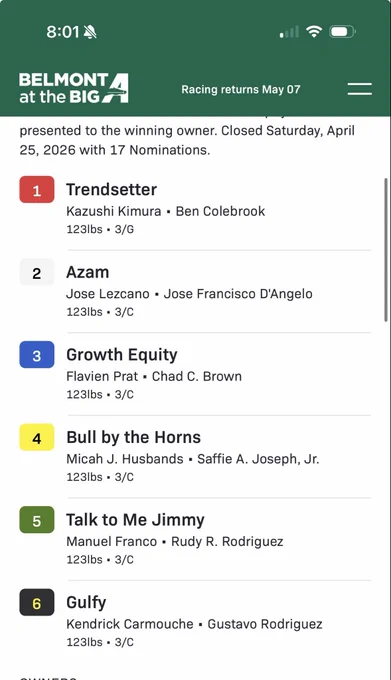Select the white number 2 saddlecloth badge

37,272
